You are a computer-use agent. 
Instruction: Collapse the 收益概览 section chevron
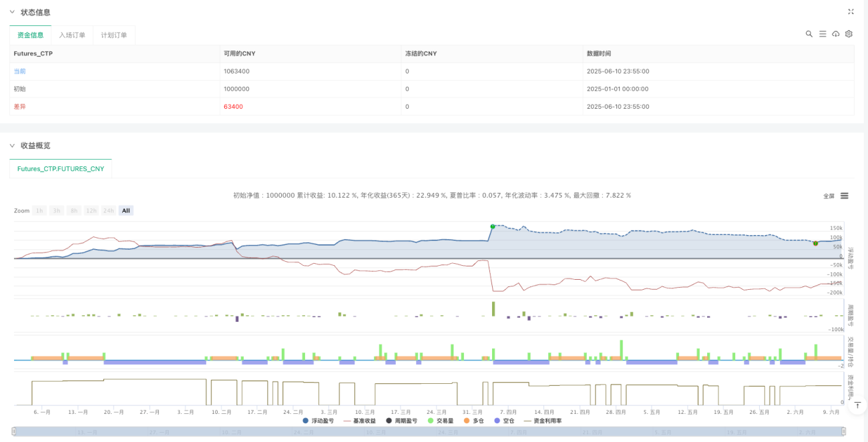click(x=11, y=146)
